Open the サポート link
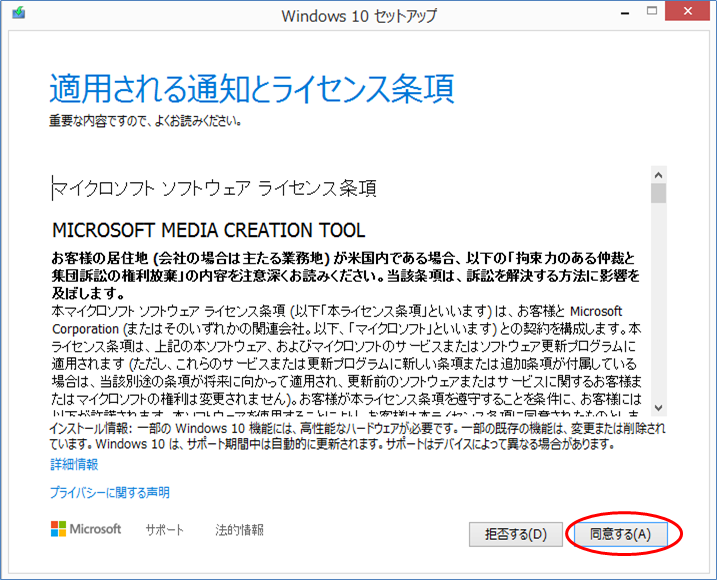The image size is (717, 580). tap(165, 530)
